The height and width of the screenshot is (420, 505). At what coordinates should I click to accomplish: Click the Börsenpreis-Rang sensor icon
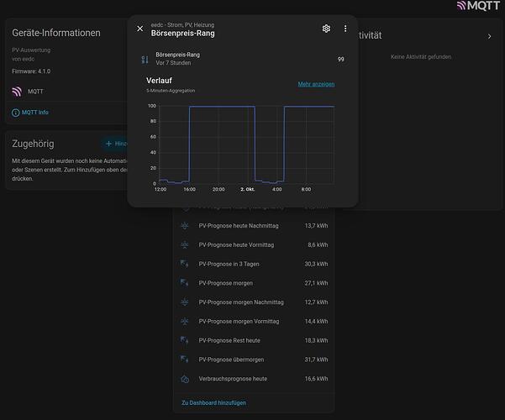click(145, 60)
